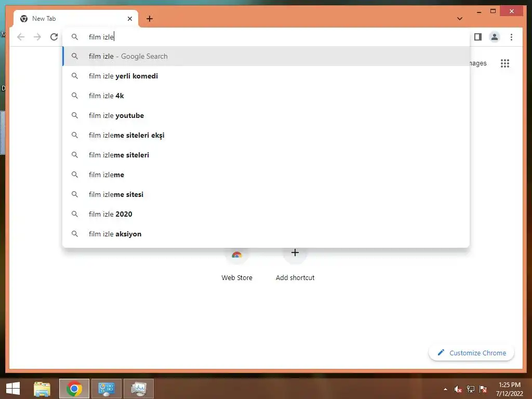Click the browser back arrow

[21, 37]
